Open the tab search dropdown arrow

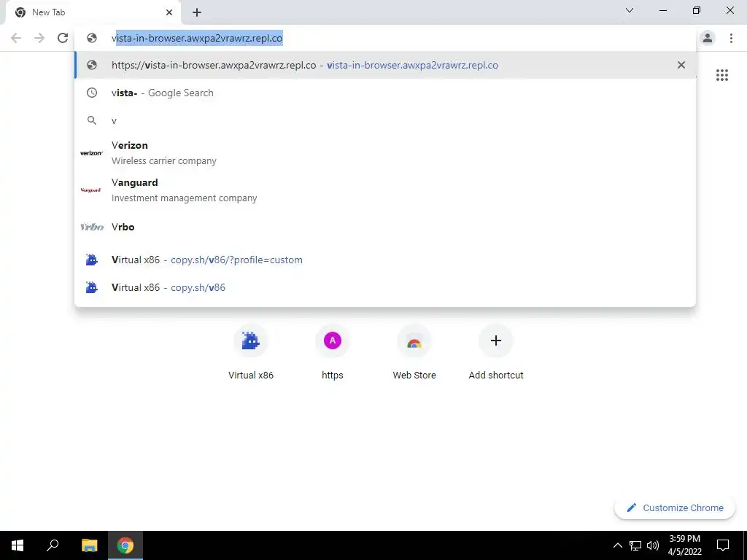(x=630, y=10)
